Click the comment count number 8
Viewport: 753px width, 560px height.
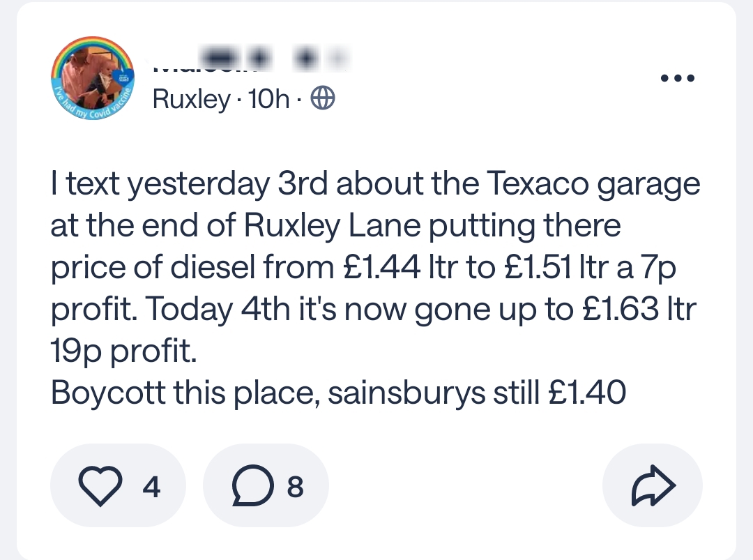[296, 487]
